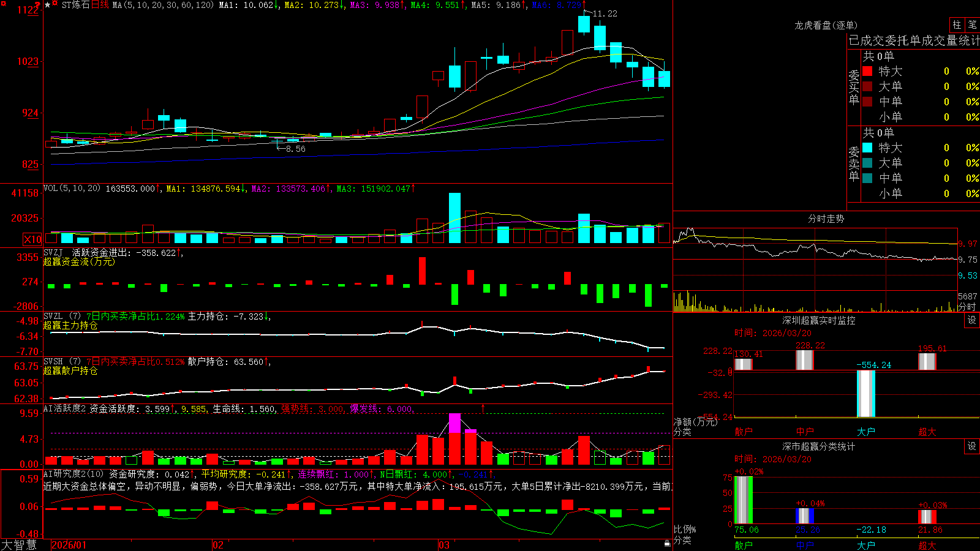Click 深市超赢分类统计 panel title
This screenshot has width=980, height=551.
[x=819, y=446]
